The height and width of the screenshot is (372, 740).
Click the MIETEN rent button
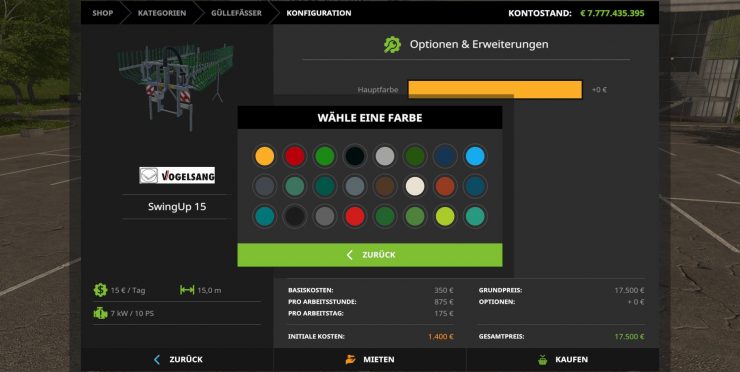[x=370, y=360]
